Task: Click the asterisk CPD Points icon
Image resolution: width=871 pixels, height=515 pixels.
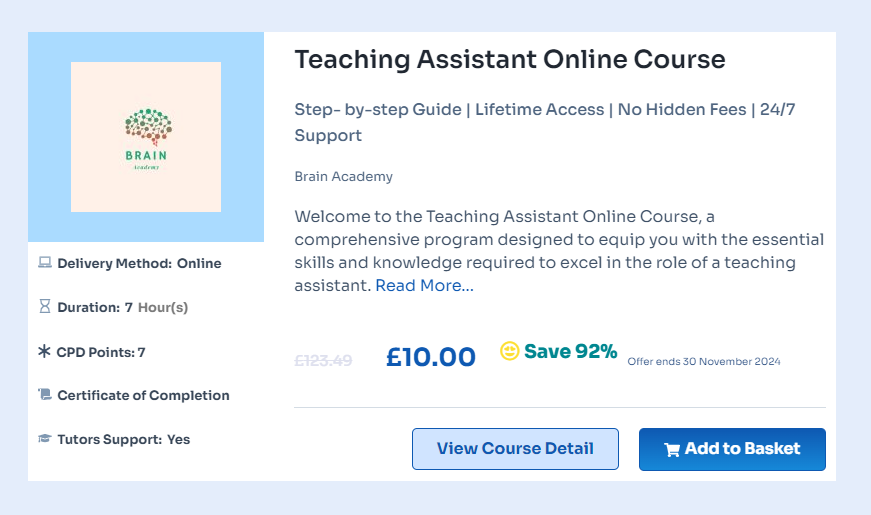Action: pyautogui.click(x=44, y=352)
